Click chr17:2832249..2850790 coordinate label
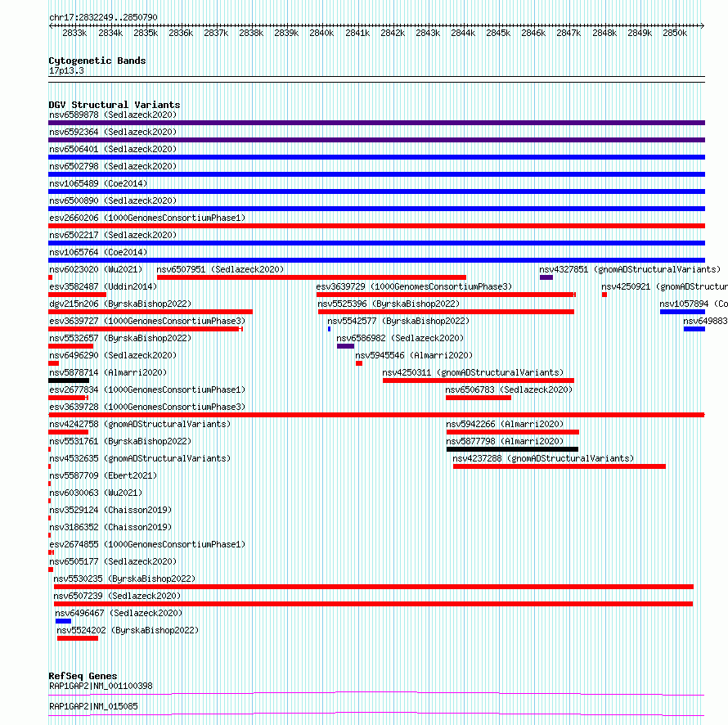Image resolution: width=728 pixels, height=725 pixels. [103, 17]
